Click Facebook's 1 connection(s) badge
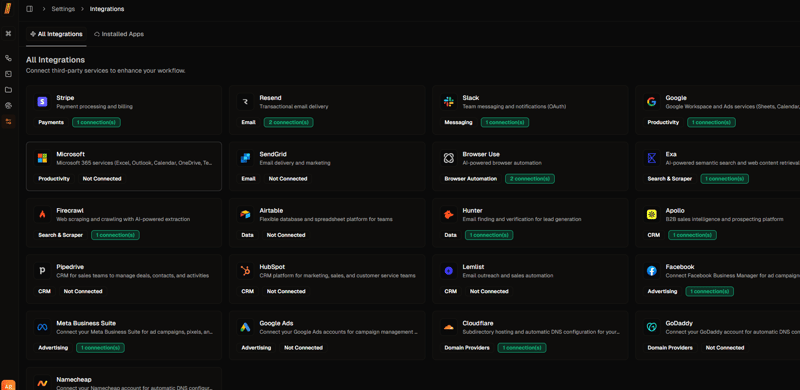The image size is (800, 390). pyautogui.click(x=710, y=291)
